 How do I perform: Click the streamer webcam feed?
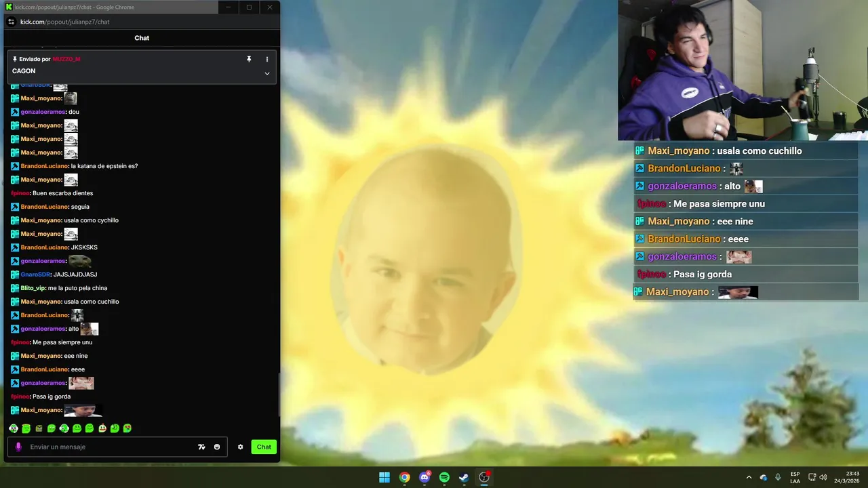tap(743, 70)
